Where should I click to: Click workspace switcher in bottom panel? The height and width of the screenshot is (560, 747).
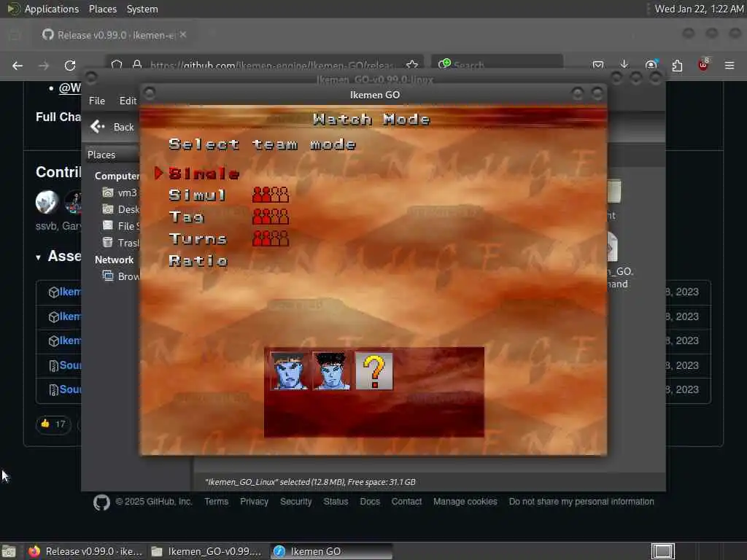[662, 551]
